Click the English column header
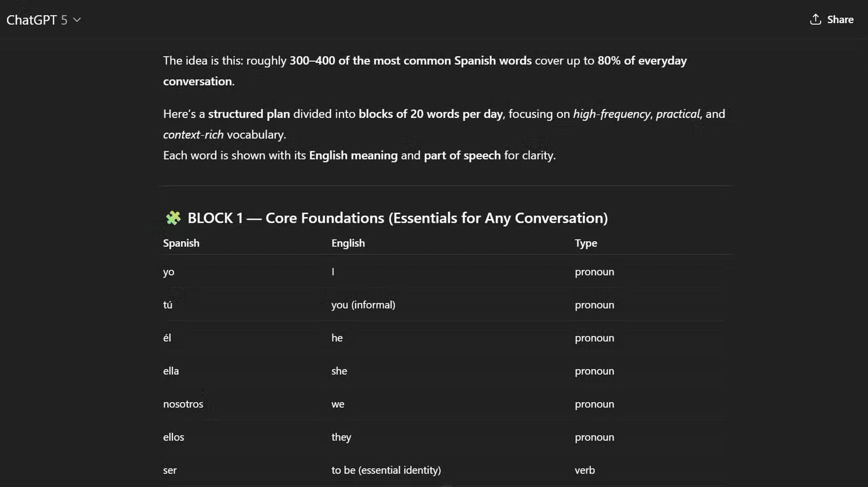The height and width of the screenshot is (487, 868). pyautogui.click(x=348, y=243)
